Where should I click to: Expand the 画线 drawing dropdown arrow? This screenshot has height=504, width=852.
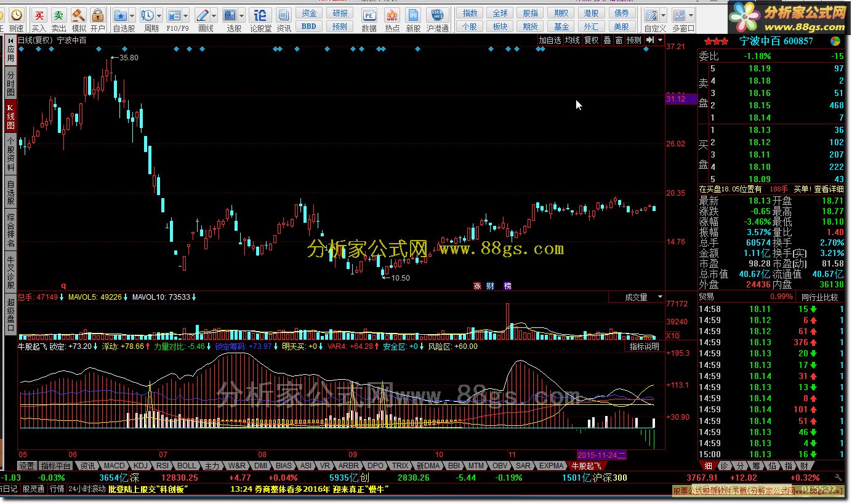coord(214,15)
